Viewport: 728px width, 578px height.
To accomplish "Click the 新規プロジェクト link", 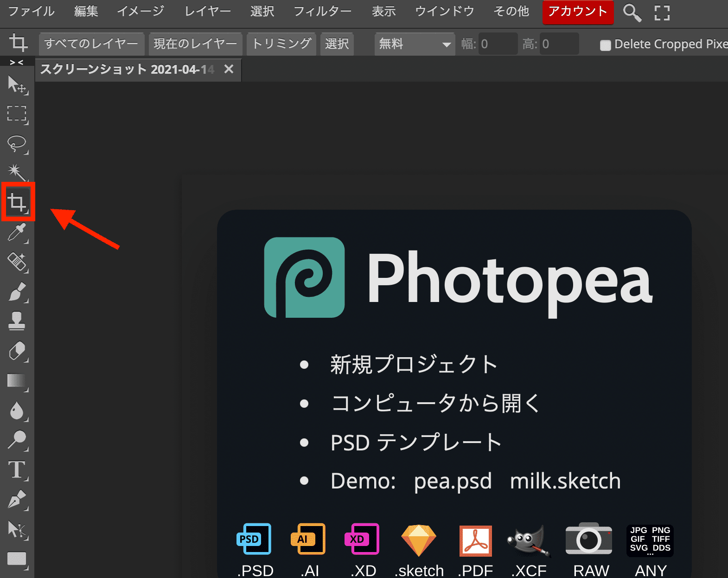I will pos(414,364).
